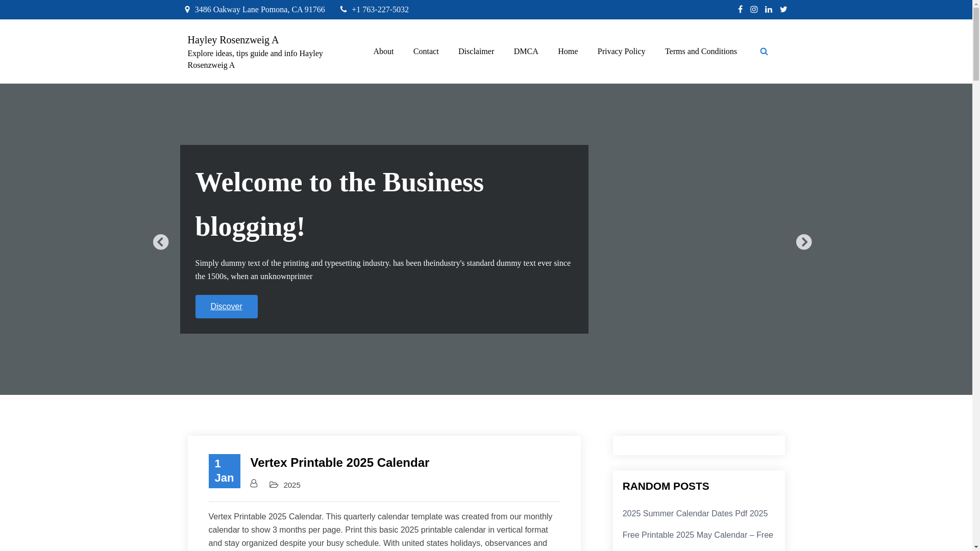Open the Instagram social icon
The height and width of the screenshot is (551, 980).
click(x=754, y=9)
